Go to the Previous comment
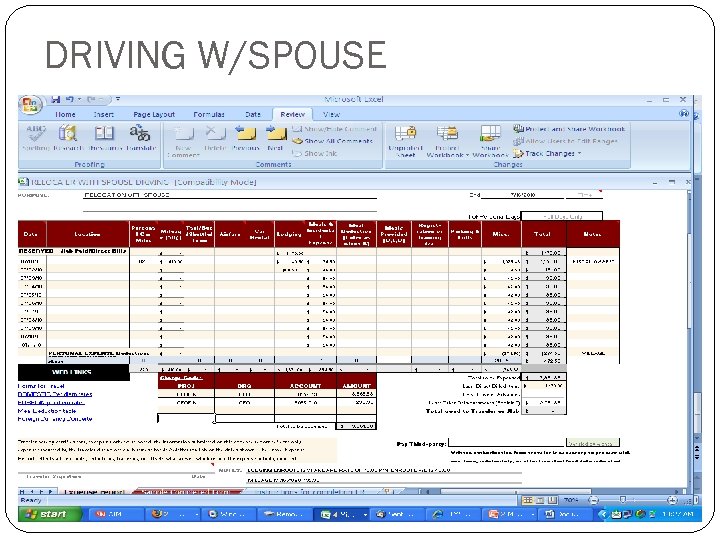The image size is (720, 540). [245, 138]
